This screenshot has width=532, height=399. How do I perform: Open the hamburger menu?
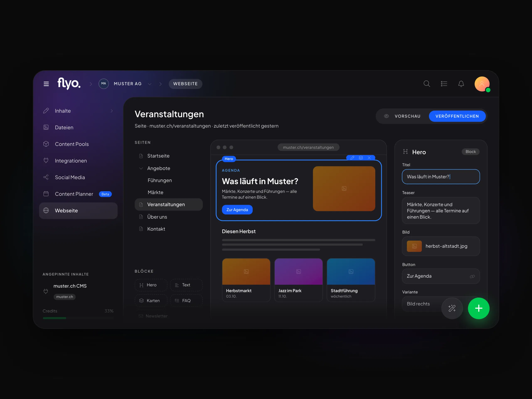(46, 84)
